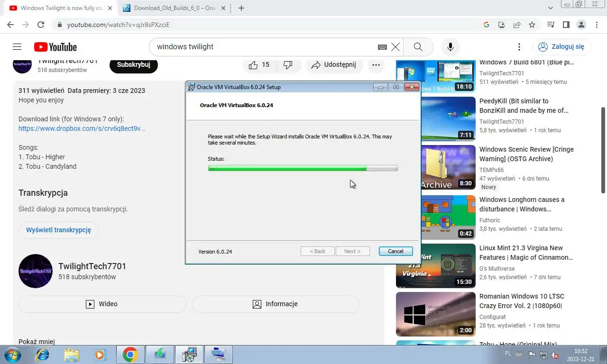Like the video with thumbs up

point(259,65)
